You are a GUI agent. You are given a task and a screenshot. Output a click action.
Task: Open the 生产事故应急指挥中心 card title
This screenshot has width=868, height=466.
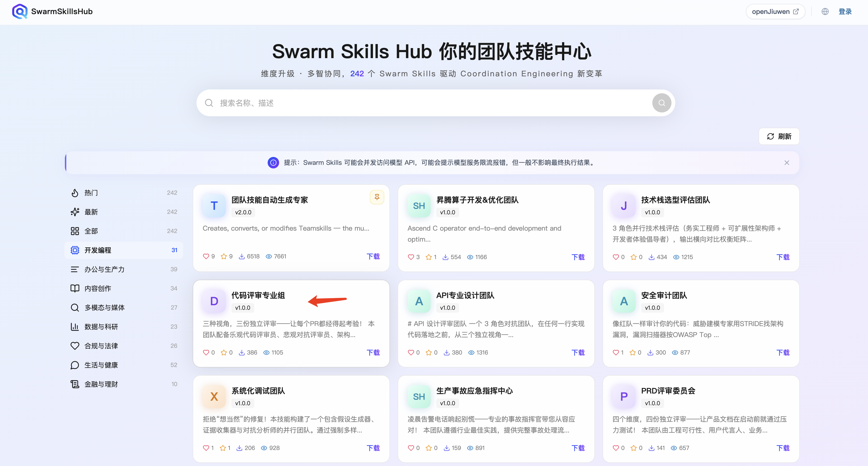pos(474,391)
